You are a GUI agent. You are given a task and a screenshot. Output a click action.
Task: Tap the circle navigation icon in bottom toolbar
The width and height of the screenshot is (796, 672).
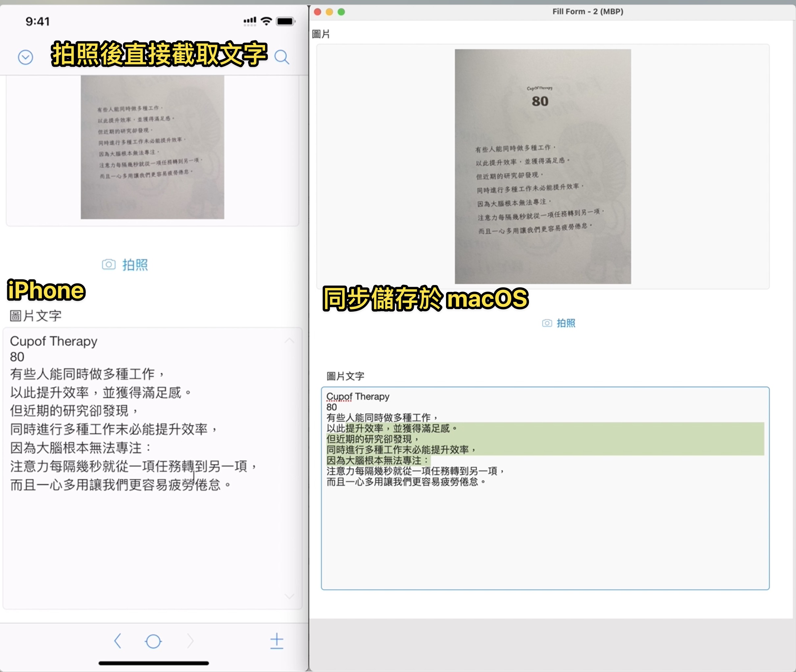coord(154,641)
